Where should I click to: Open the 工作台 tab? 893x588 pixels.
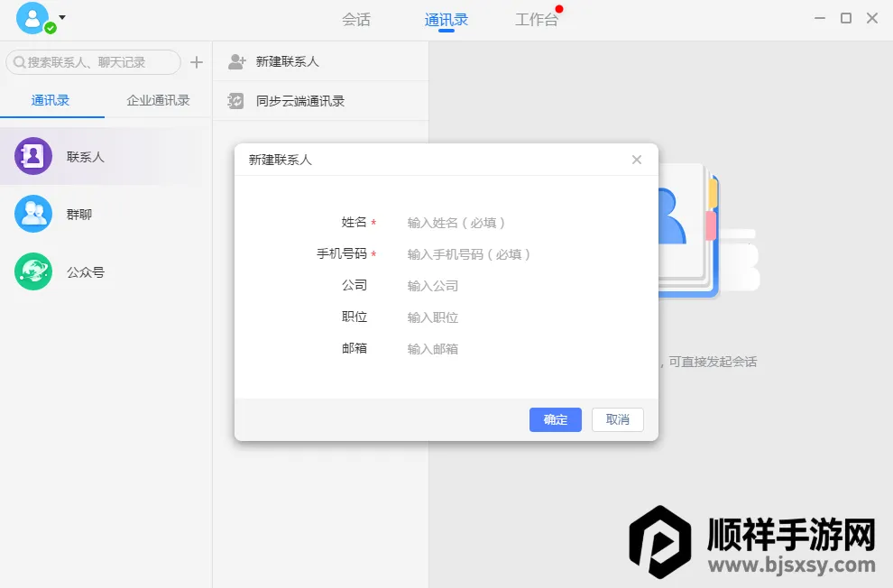click(x=536, y=19)
